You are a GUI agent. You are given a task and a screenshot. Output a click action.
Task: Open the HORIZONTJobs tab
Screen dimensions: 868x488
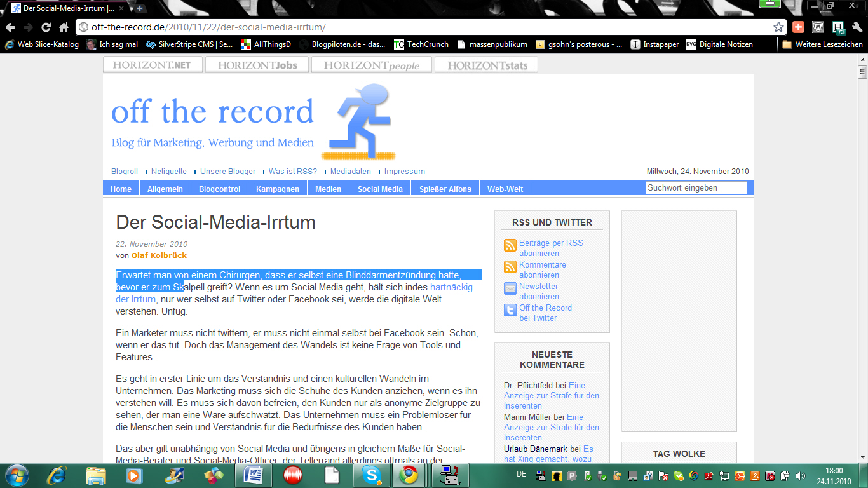tap(257, 65)
